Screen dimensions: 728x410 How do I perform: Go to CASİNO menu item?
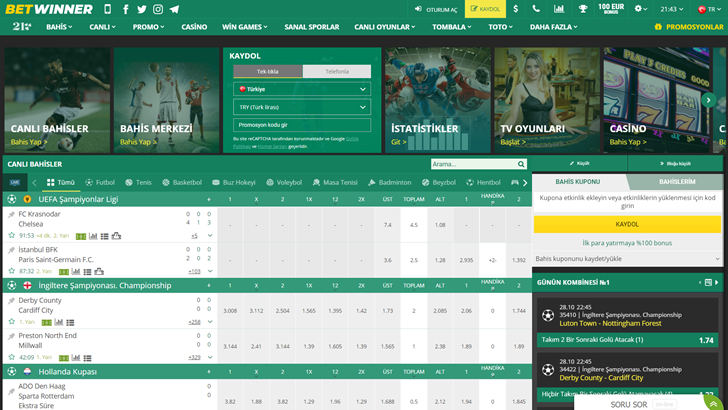click(194, 27)
